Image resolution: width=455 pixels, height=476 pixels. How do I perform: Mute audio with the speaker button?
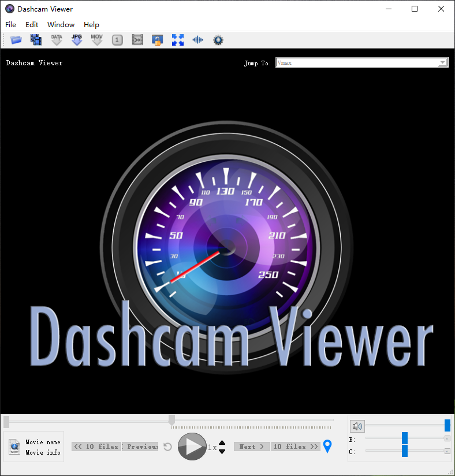tap(357, 426)
